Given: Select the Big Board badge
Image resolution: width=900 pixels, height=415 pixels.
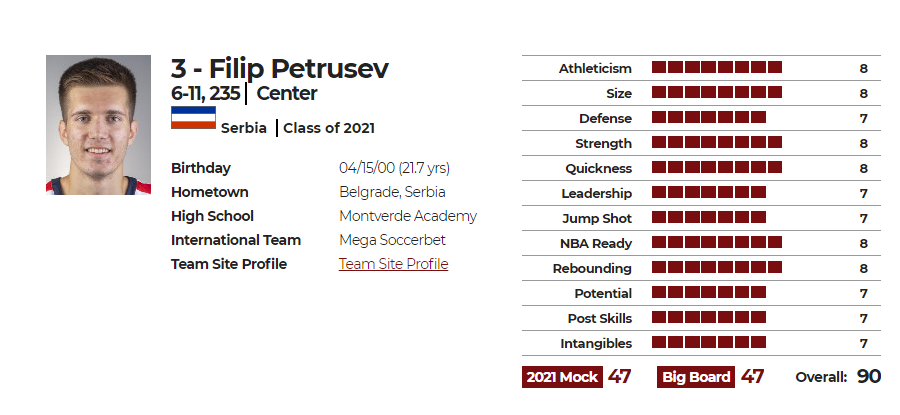Looking at the screenshot, I should (x=696, y=377).
